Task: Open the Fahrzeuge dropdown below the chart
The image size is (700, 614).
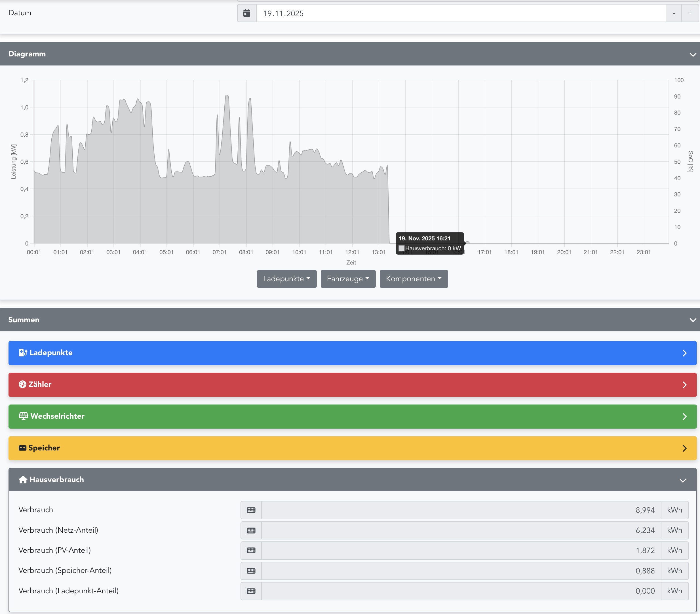Action: point(348,279)
